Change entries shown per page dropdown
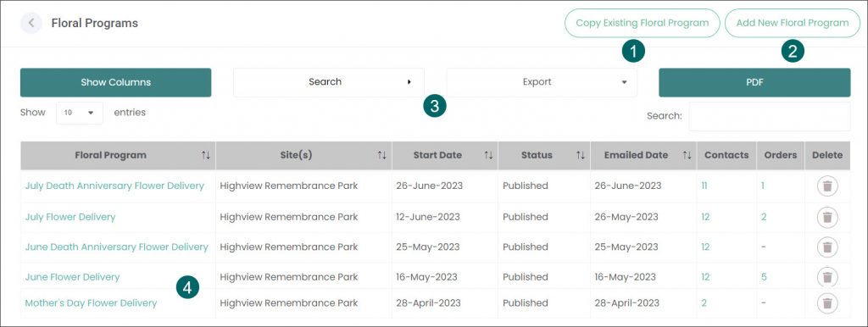This screenshot has width=868, height=327. (x=79, y=113)
